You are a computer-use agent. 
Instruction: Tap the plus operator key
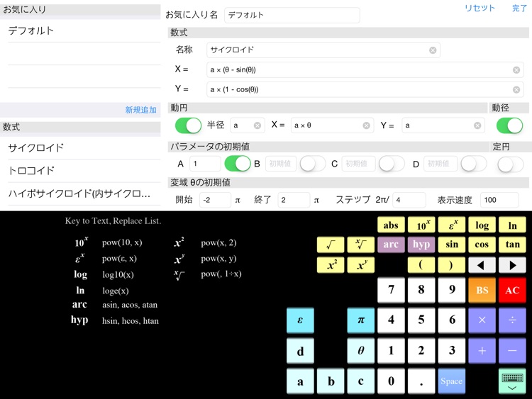coord(482,351)
